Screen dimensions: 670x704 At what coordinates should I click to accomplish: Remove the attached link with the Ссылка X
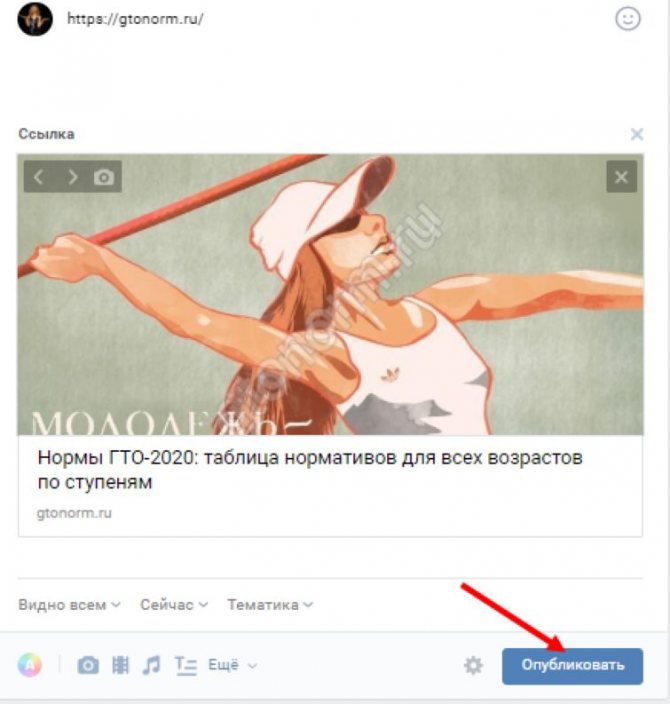tap(637, 134)
